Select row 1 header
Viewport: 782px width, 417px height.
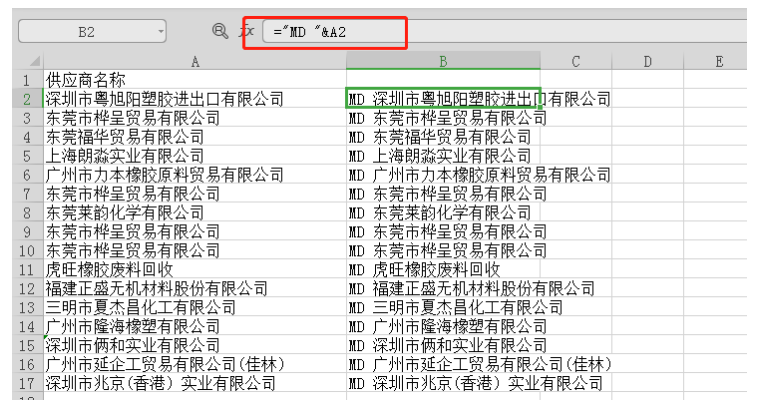pos(27,80)
